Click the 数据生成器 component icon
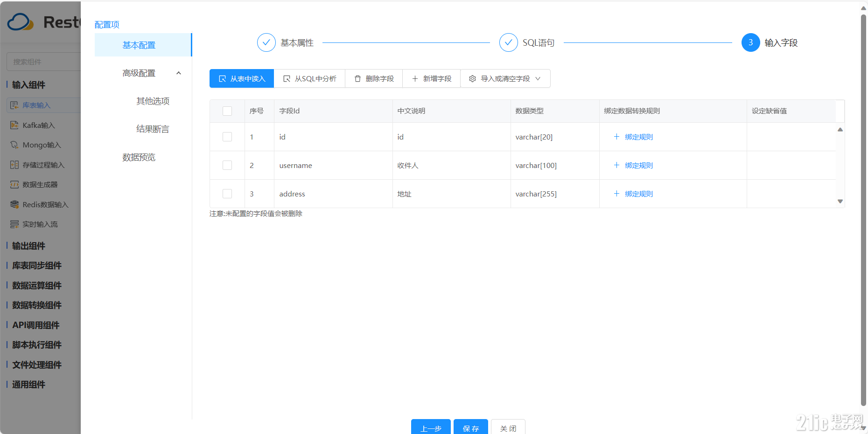The width and height of the screenshot is (868, 434). coord(14,184)
